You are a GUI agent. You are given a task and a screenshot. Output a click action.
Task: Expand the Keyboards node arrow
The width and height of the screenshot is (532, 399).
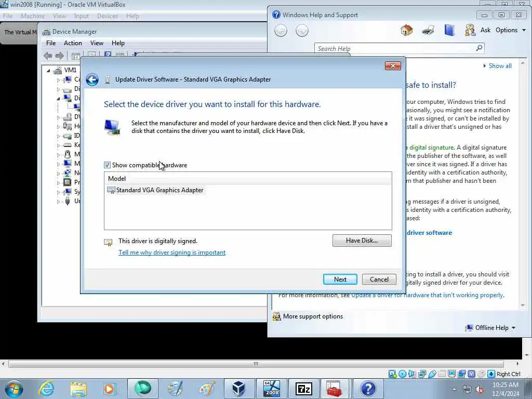tap(58, 145)
